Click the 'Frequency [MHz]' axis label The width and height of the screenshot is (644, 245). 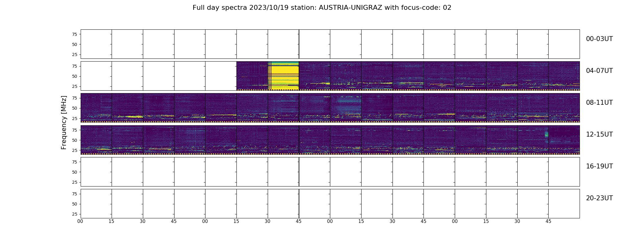tap(64, 123)
